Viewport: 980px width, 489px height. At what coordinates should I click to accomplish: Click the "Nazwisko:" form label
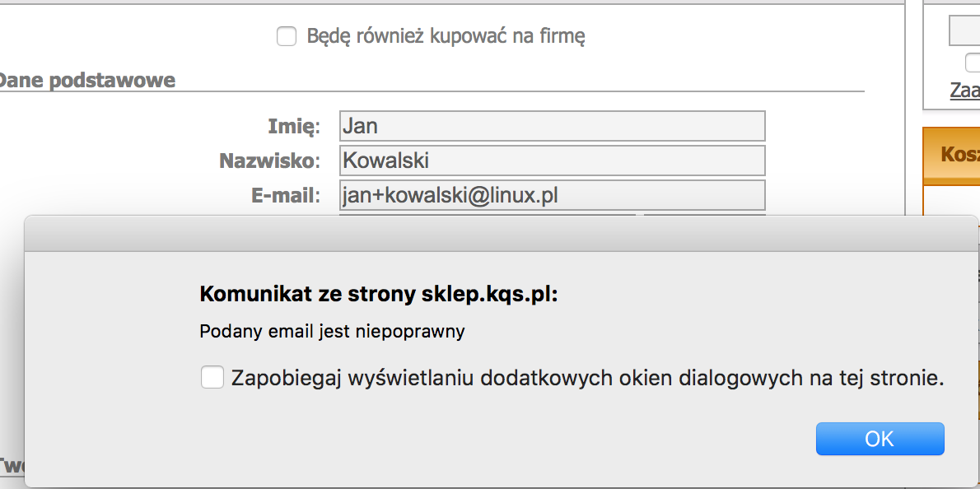point(269,161)
